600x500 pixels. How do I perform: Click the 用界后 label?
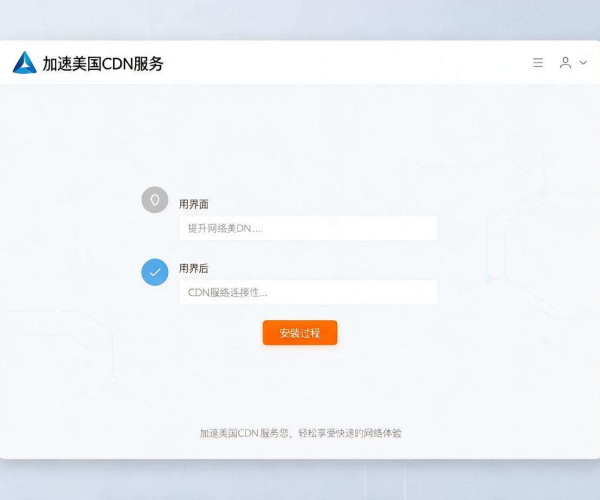(x=194, y=268)
